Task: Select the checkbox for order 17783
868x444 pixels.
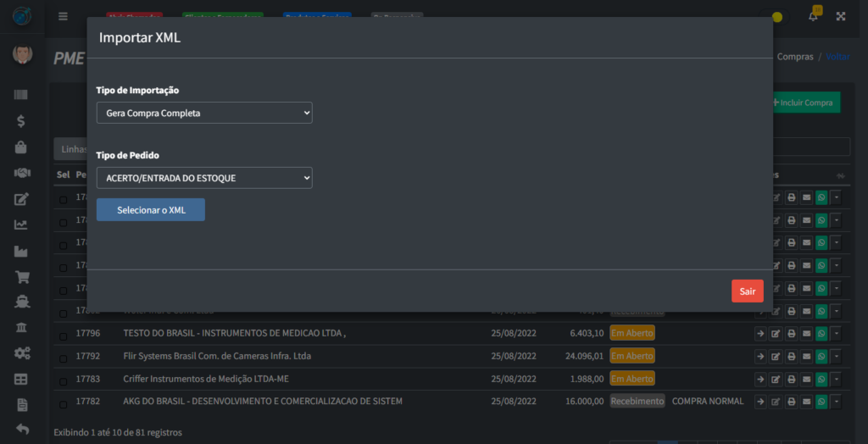Action: 63,379
